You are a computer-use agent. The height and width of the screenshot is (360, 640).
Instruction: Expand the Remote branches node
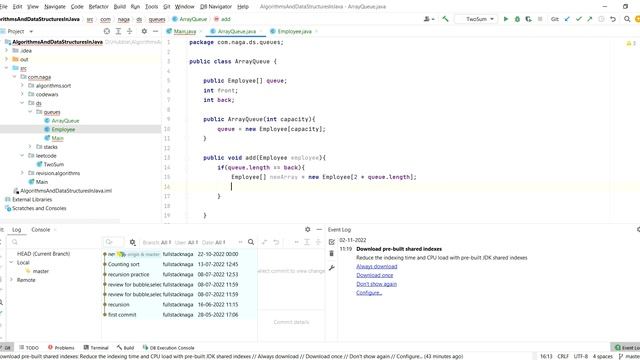pos(11,280)
